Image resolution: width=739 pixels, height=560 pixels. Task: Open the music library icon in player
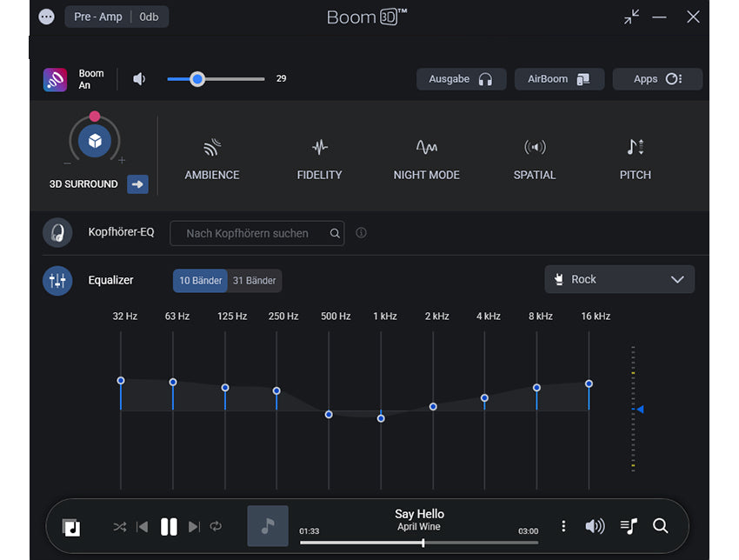point(71,527)
